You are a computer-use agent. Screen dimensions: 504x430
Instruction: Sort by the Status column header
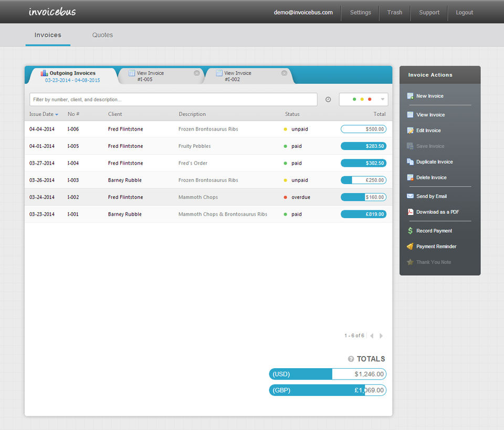coord(292,114)
